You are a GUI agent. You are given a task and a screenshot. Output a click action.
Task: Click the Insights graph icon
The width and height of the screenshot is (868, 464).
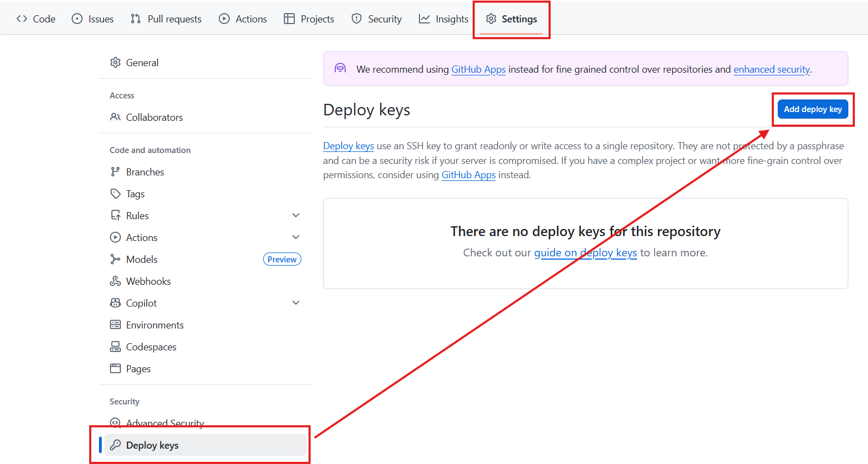pyautogui.click(x=424, y=19)
